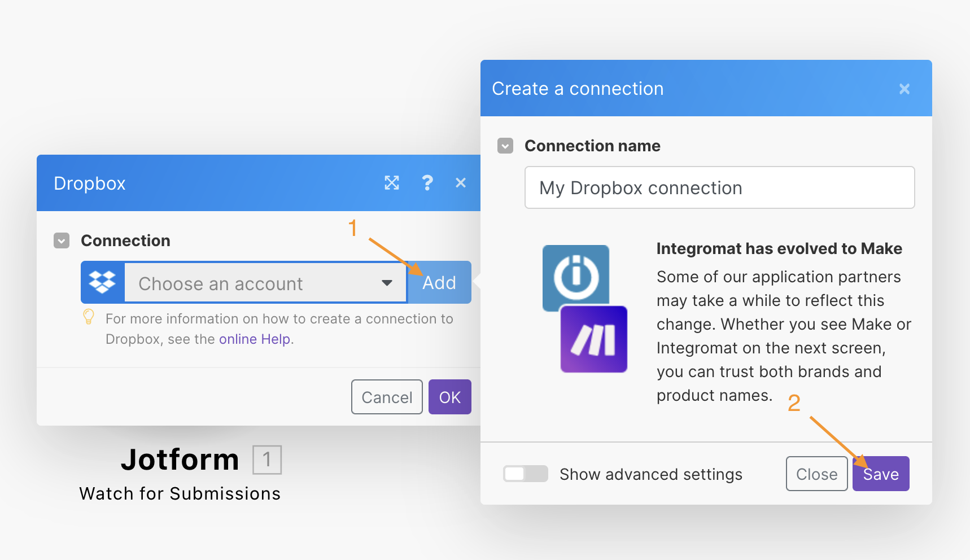Click the 'Integromat has evolved to Make' heading
Image resolution: width=970 pixels, height=560 pixels.
pyautogui.click(x=779, y=249)
